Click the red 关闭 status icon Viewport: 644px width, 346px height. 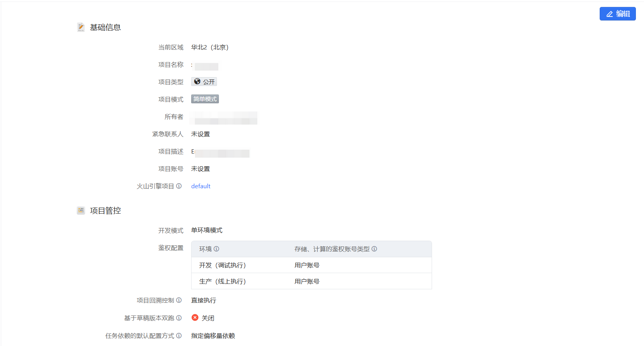pos(195,317)
